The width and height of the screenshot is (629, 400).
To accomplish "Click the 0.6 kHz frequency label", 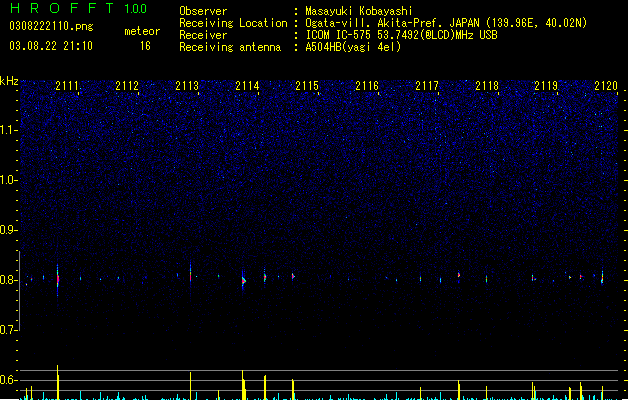I will click(9, 380).
